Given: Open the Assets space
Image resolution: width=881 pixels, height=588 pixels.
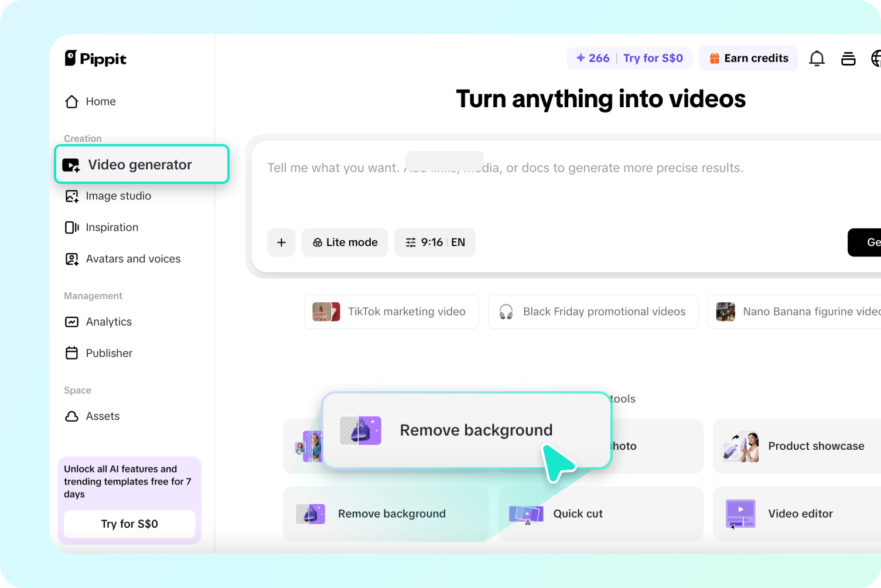Looking at the screenshot, I should tap(103, 416).
